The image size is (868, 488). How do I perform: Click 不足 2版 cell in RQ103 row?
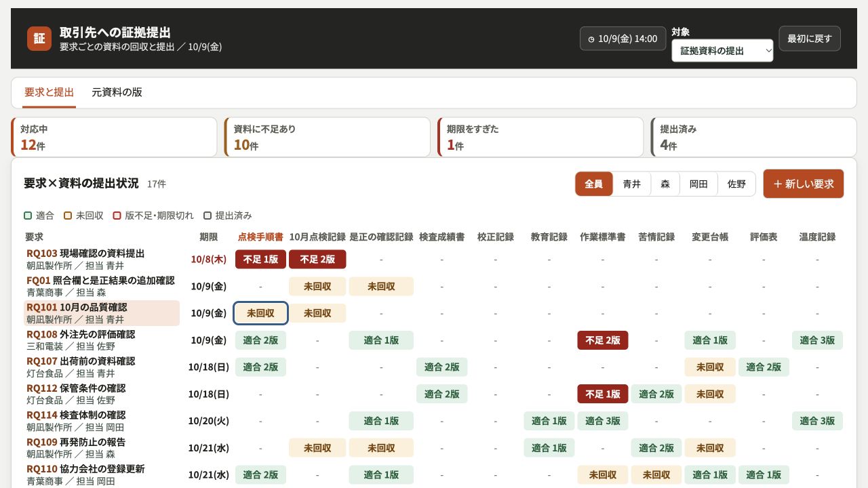click(317, 259)
